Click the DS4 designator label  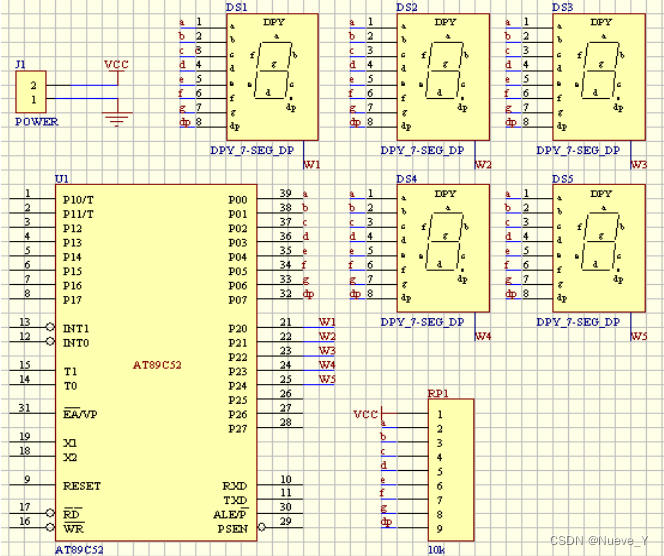point(407,179)
